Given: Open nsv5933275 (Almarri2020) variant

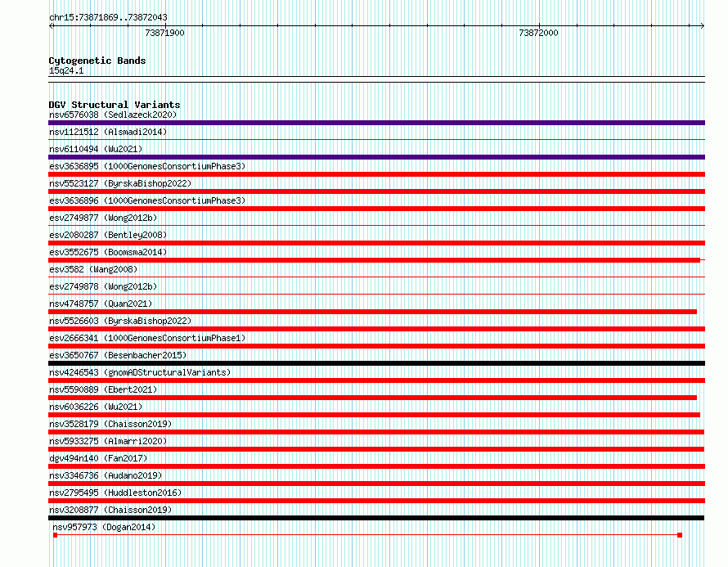Looking at the screenshot, I should pyautogui.click(x=108, y=441).
